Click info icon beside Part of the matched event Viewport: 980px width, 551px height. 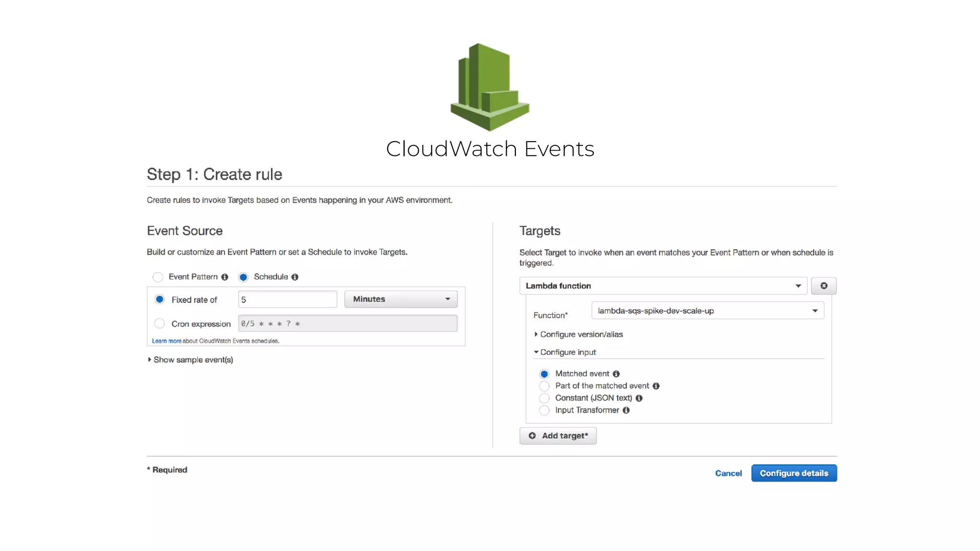click(x=656, y=386)
